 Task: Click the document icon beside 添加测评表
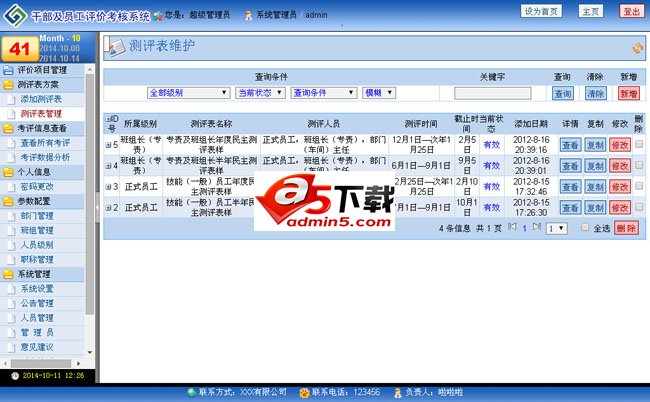tap(12, 99)
